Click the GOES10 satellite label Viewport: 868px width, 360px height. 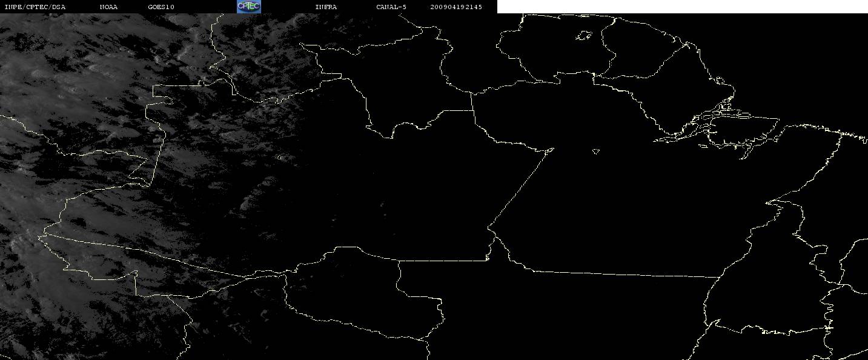click(161, 7)
